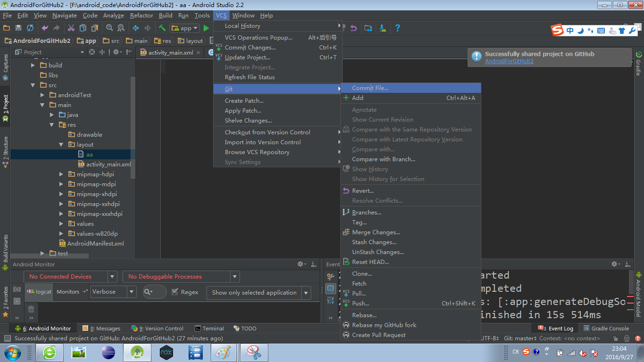Click the Git: master branch widget
The height and width of the screenshot is (362, 644).
(x=520, y=338)
